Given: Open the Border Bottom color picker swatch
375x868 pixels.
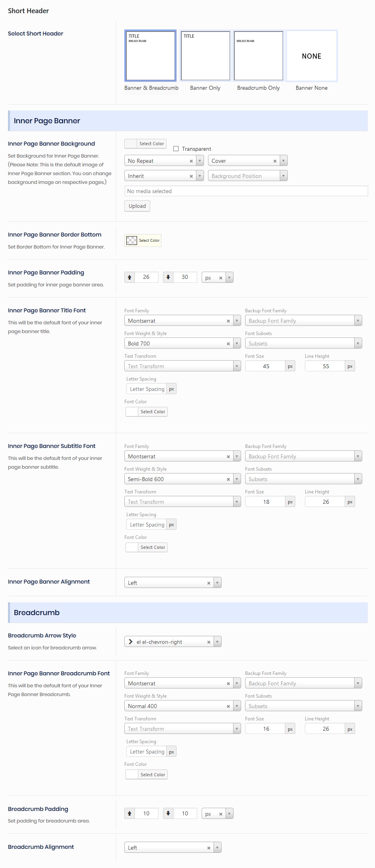Looking at the screenshot, I should (132, 241).
